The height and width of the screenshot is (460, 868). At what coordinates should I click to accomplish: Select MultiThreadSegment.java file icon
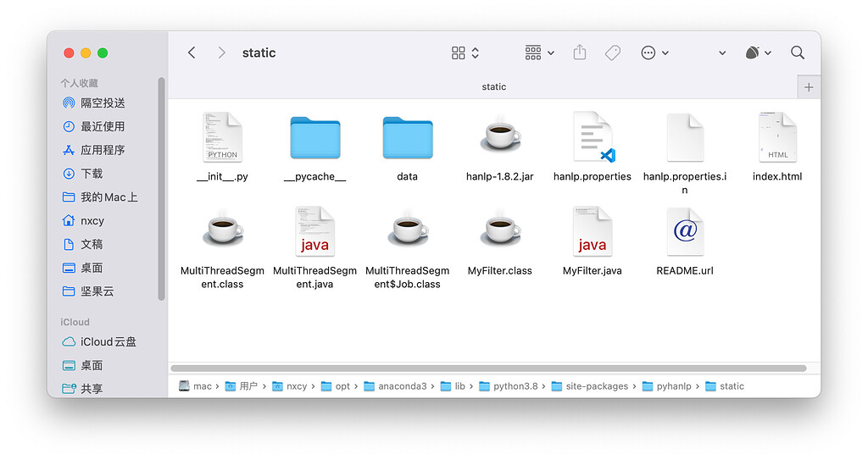(315, 230)
